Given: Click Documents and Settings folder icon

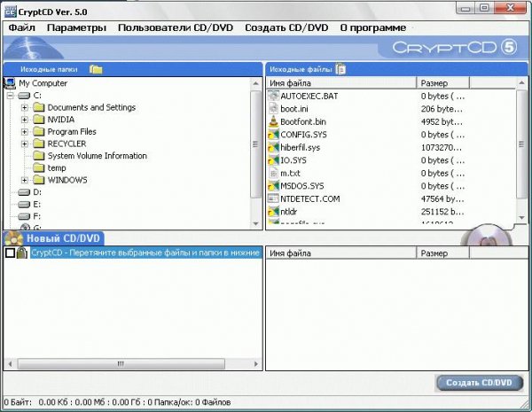Looking at the screenshot, I should [39, 107].
